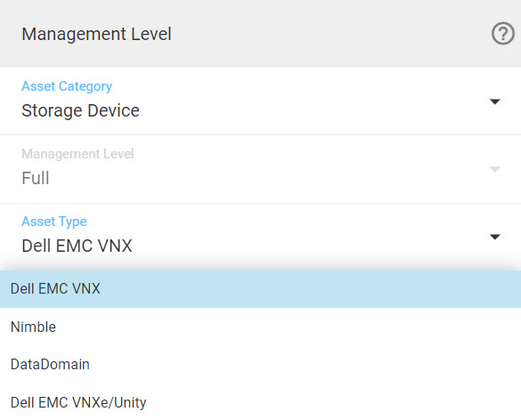
Task: Click the gray panel header bar
Action: [x=260, y=34]
